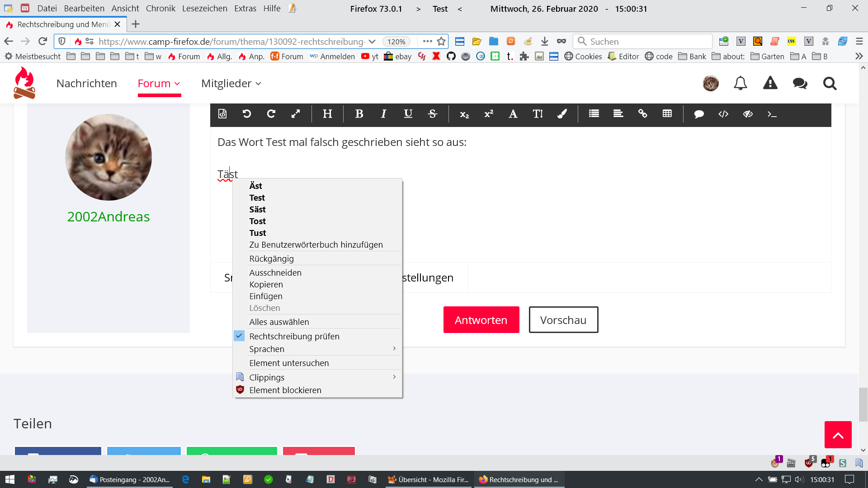Open the paintbrush text color tool
The width and height of the screenshot is (868, 488).
coord(562,114)
